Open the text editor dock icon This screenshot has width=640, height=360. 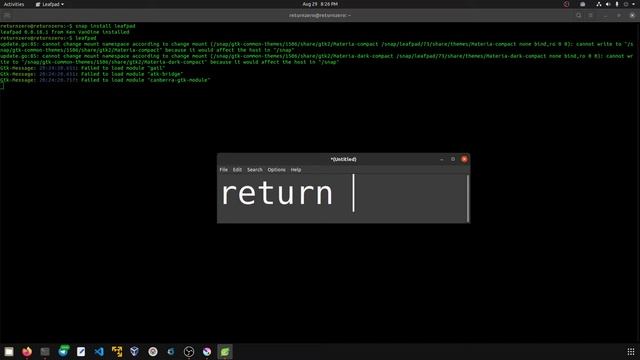(81, 351)
